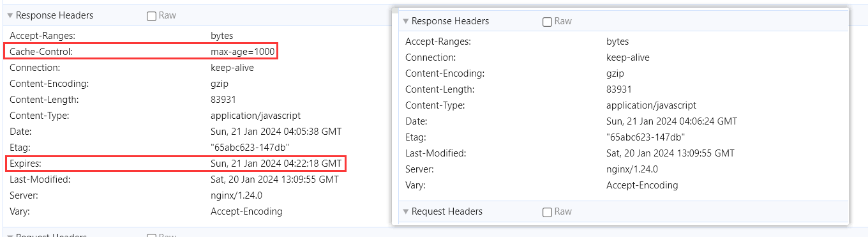The image size is (868, 237).
Task: Select application/javascript value in right panel
Action: [x=651, y=105]
